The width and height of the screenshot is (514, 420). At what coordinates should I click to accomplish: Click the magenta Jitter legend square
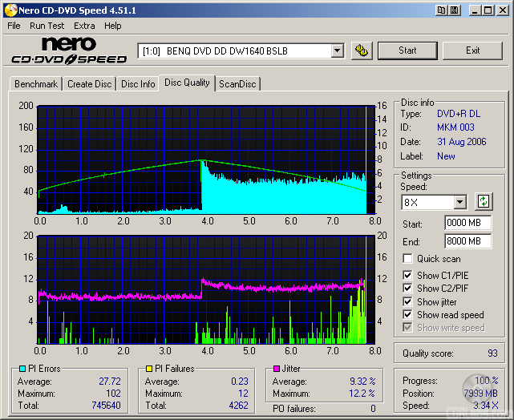(x=275, y=369)
